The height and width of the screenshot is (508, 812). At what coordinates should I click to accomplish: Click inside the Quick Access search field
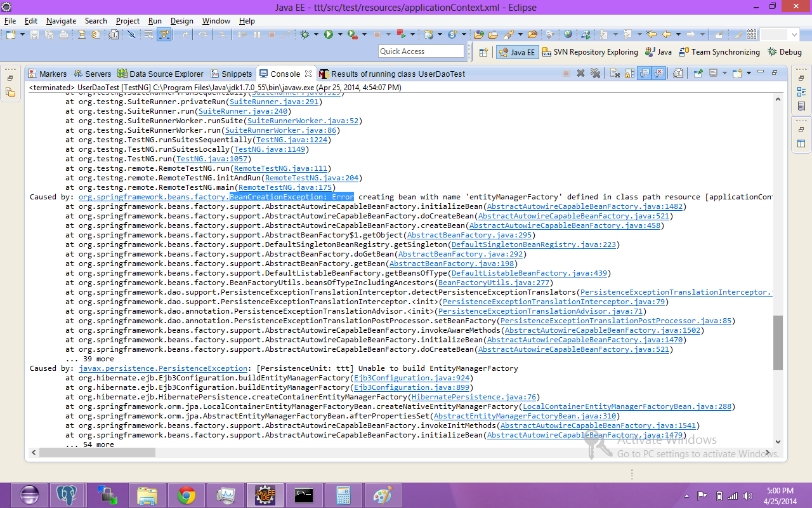click(x=421, y=51)
